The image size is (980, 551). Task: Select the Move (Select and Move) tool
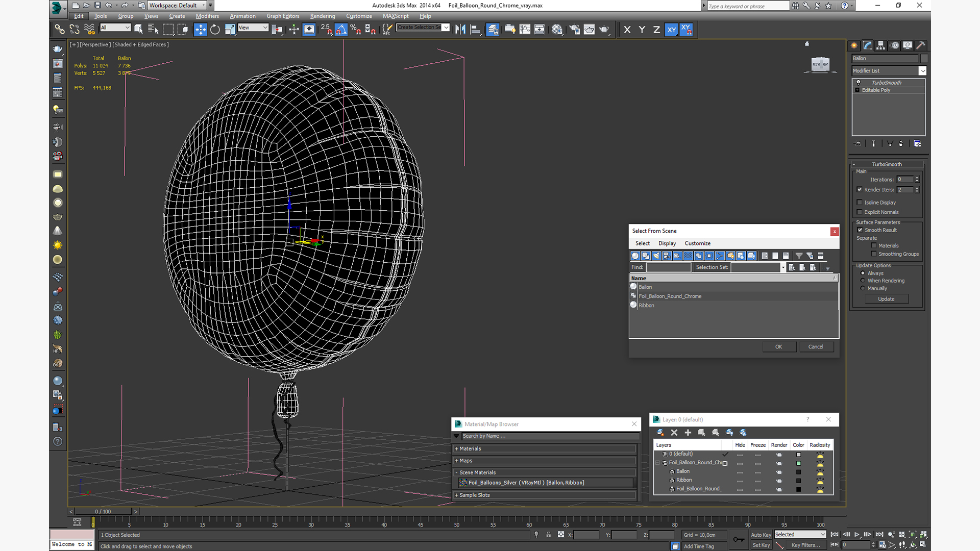point(201,30)
